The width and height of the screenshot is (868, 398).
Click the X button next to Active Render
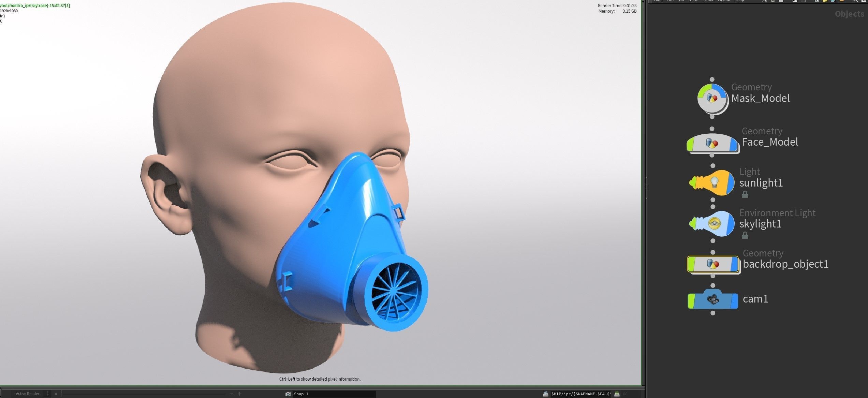[56, 394]
